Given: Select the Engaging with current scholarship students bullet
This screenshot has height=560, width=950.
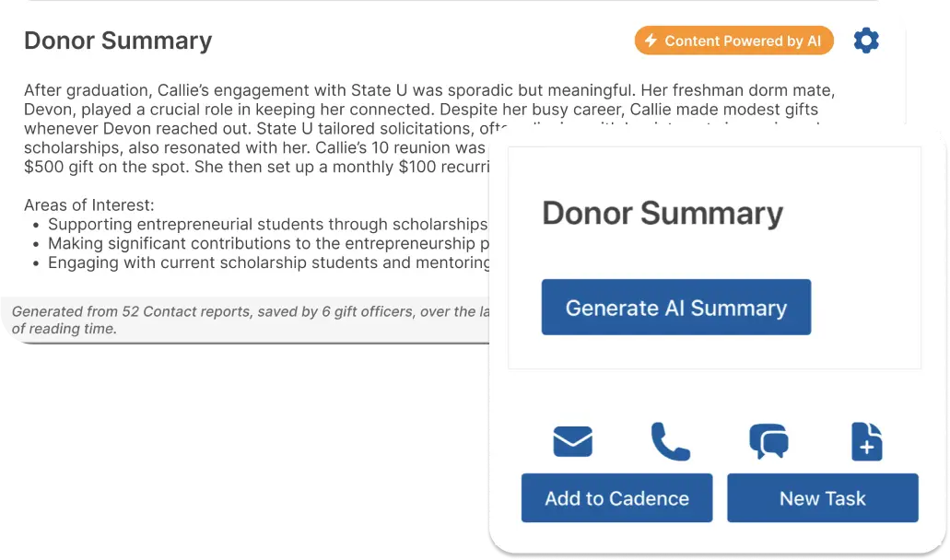Looking at the screenshot, I should (x=269, y=262).
